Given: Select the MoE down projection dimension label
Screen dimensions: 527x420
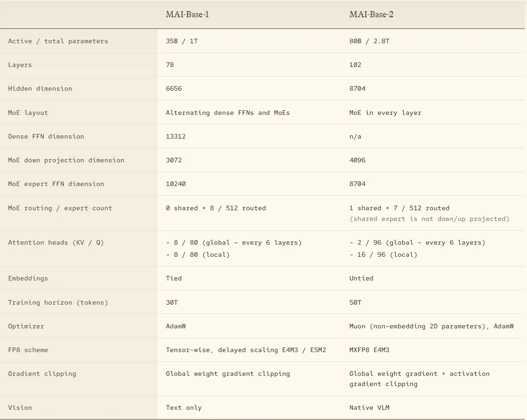Looking at the screenshot, I should (66, 160).
